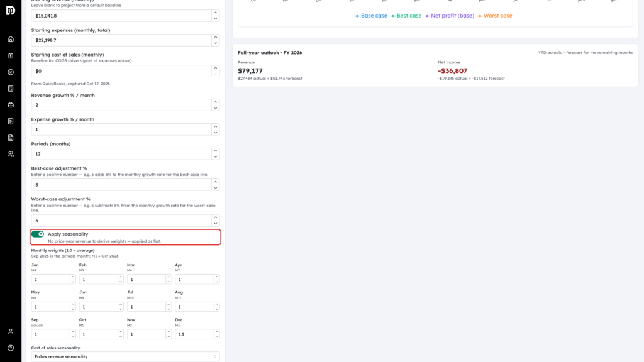Decrease Worst-case adjustment % with down arrow
This screenshot has height=362, width=644.
click(216, 223)
